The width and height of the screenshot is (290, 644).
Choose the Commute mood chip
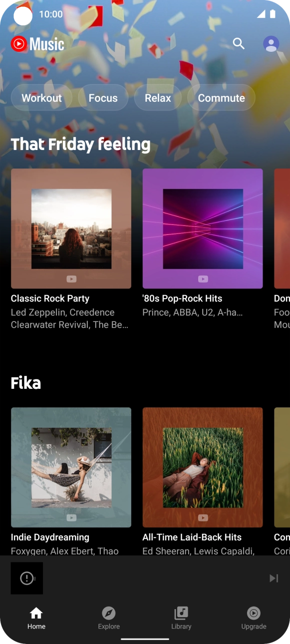pyautogui.click(x=222, y=98)
